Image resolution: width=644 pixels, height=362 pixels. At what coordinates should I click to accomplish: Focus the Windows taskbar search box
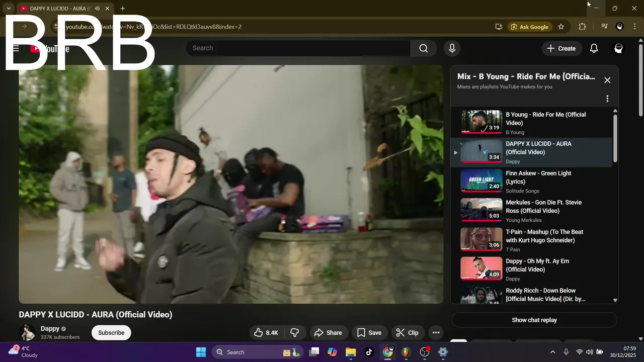(258, 352)
